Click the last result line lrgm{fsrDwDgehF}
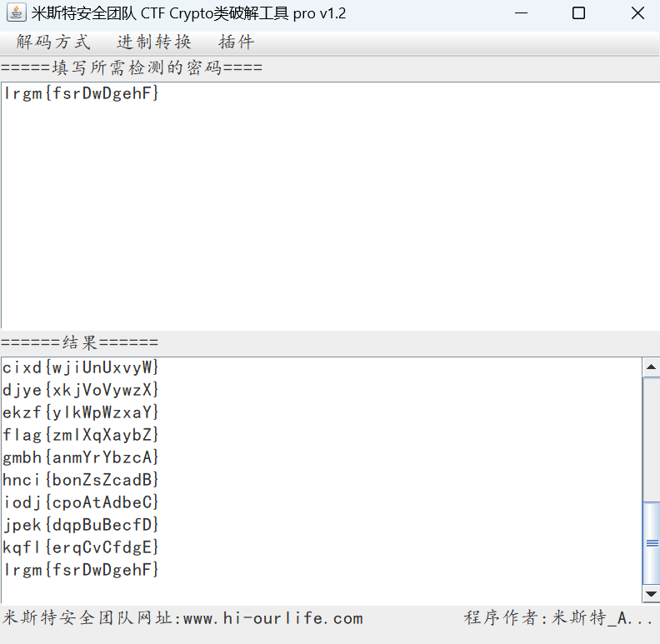The width and height of the screenshot is (660, 644). [80, 570]
